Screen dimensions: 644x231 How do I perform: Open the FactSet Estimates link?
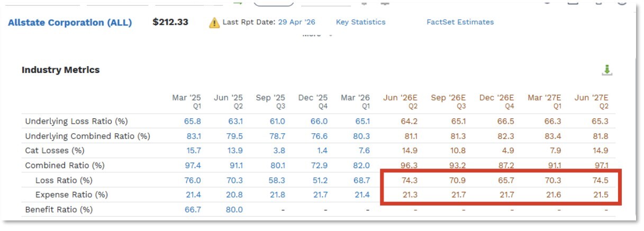pyautogui.click(x=460, y=22)
